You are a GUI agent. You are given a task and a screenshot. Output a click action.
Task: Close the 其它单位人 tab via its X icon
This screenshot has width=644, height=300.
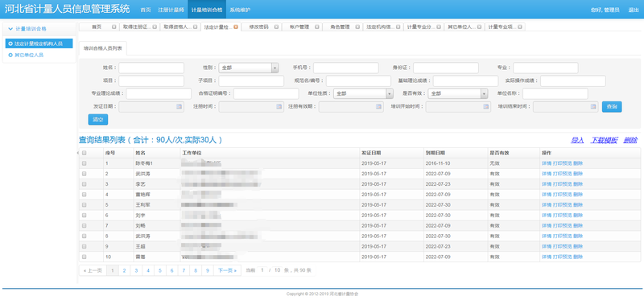pos(480,27)
